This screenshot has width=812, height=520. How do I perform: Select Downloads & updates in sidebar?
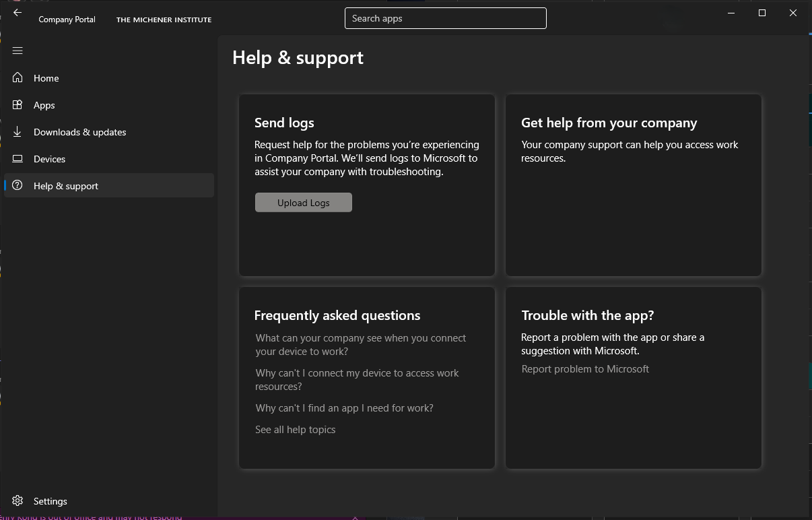click(80, 132)
